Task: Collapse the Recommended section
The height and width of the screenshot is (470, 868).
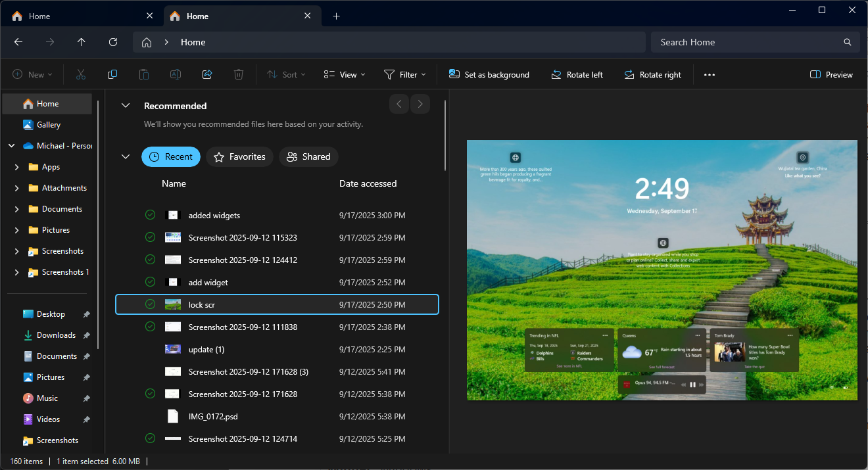Action: coord(126,106)
